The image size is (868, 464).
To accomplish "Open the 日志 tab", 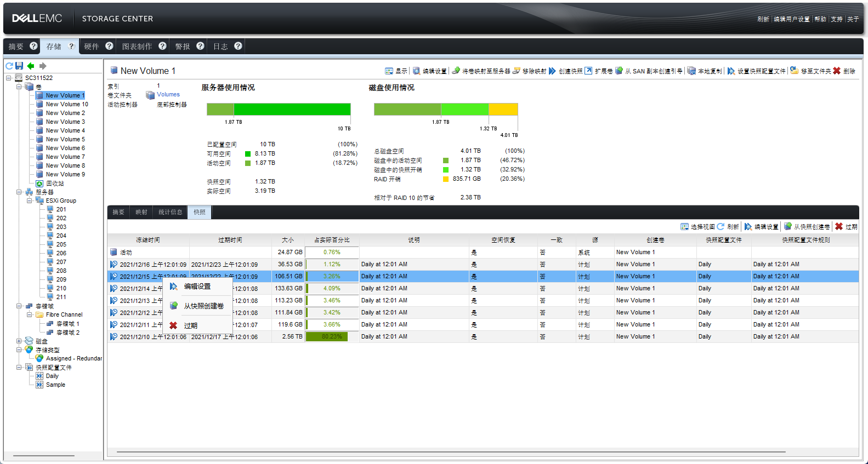I will pos(220,47).
